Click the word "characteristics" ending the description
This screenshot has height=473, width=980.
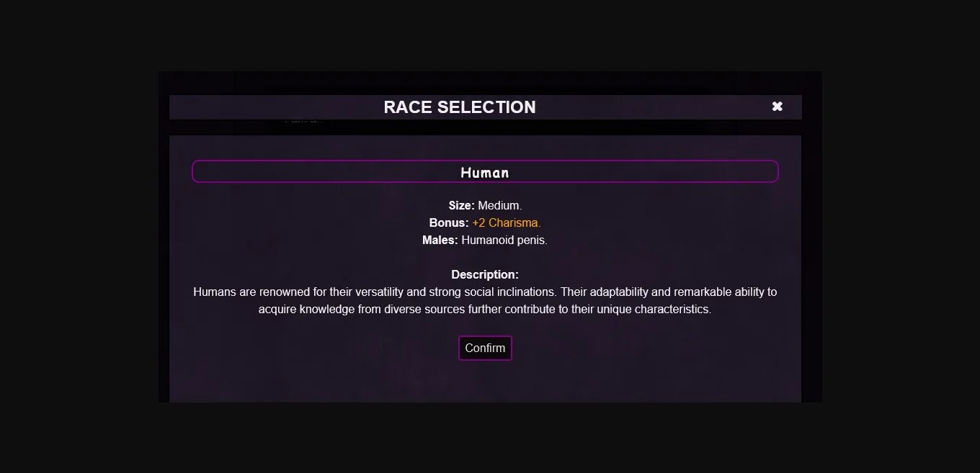point(672,310)
